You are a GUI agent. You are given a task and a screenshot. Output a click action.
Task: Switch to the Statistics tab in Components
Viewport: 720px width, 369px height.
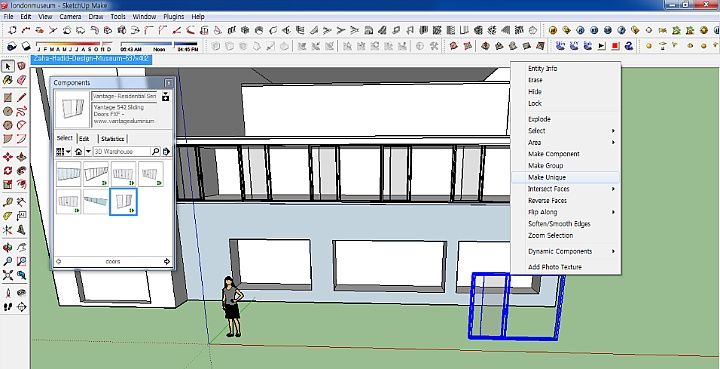click(x=112, y=139)
